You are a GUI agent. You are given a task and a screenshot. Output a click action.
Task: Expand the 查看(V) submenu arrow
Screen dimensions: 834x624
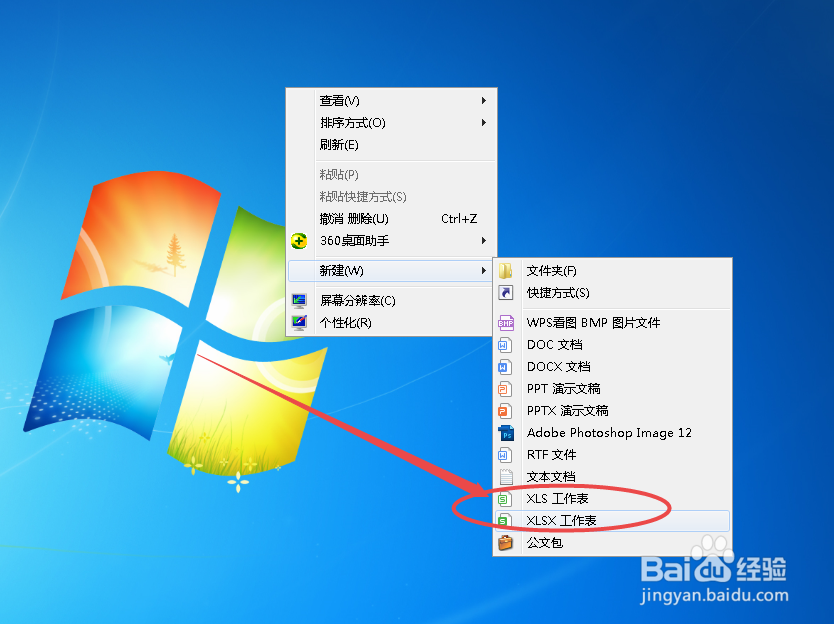[x=483, y=101]
